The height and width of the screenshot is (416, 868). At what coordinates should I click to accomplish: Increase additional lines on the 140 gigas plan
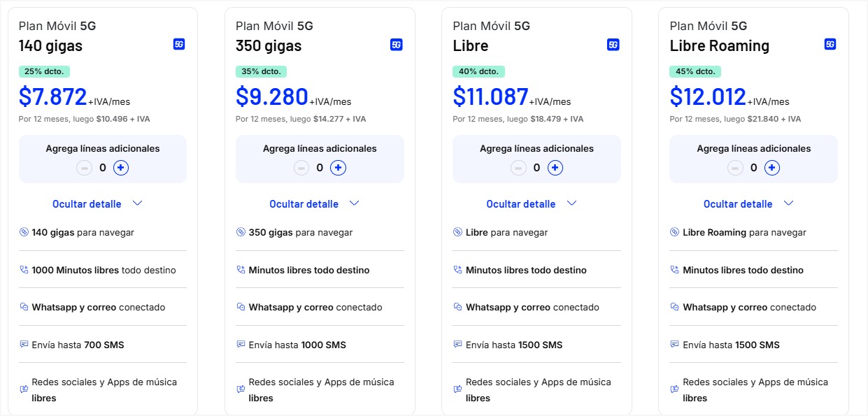pyautogui.click(x=120, y=167)
